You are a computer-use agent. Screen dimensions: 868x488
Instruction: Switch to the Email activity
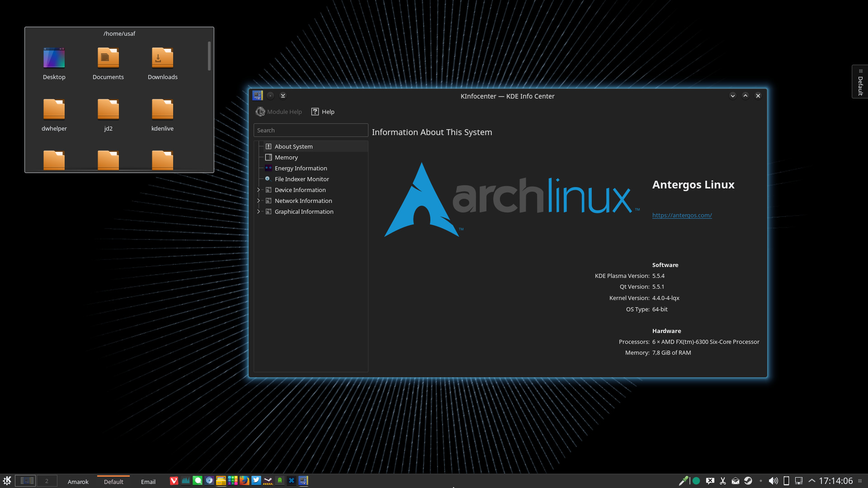click(x=148, y=482)
